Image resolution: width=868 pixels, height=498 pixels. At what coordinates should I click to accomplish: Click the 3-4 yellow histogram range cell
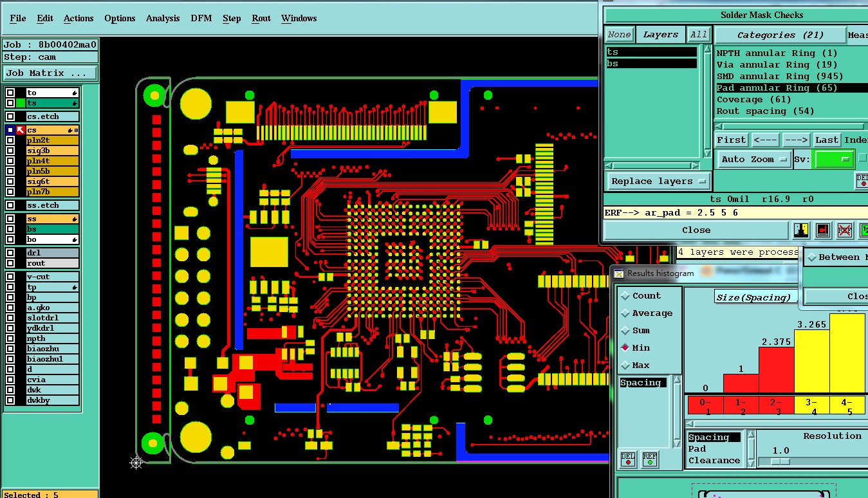pos(812,404)
